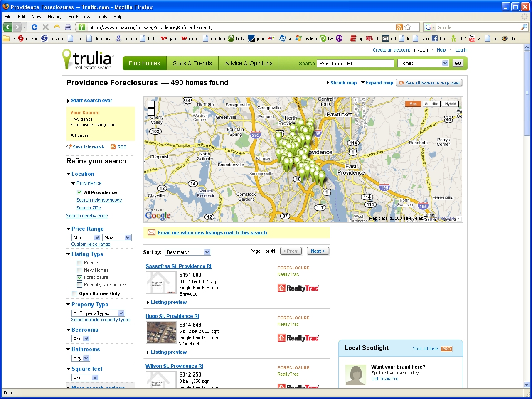Bookmark the page with the star icon
The width and height of the screenshot is (532, 399).
coord(408,27)
